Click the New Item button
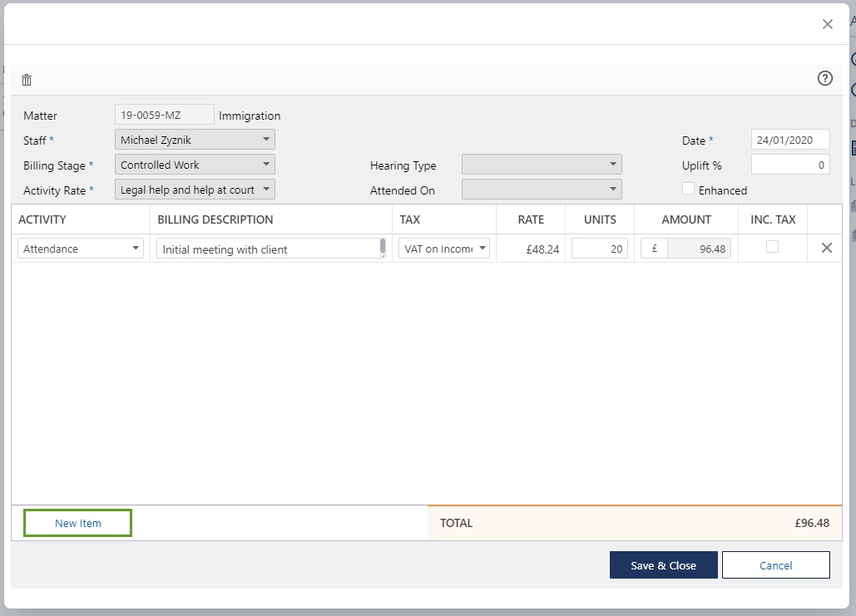Screen dimensions: 856x616 click(78, 523)
